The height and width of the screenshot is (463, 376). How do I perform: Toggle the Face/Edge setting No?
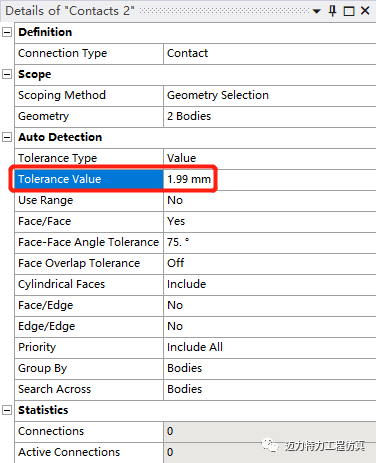pyautogui.click(x=270, y=305)
